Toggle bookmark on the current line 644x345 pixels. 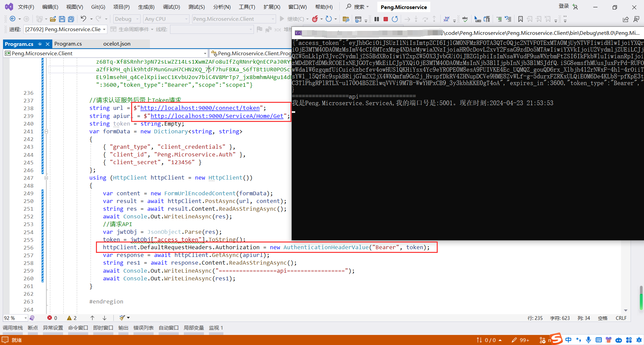point(520,19)
